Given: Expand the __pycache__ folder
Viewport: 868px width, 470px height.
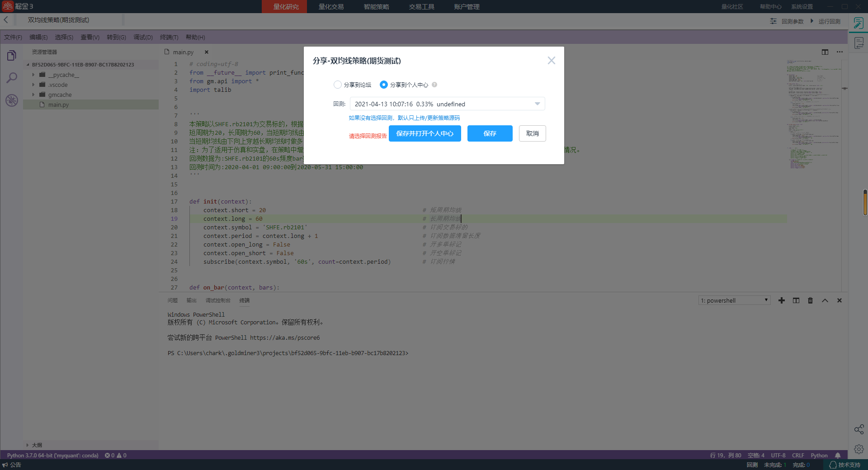Looking at the screenshot, I should 33,75.
